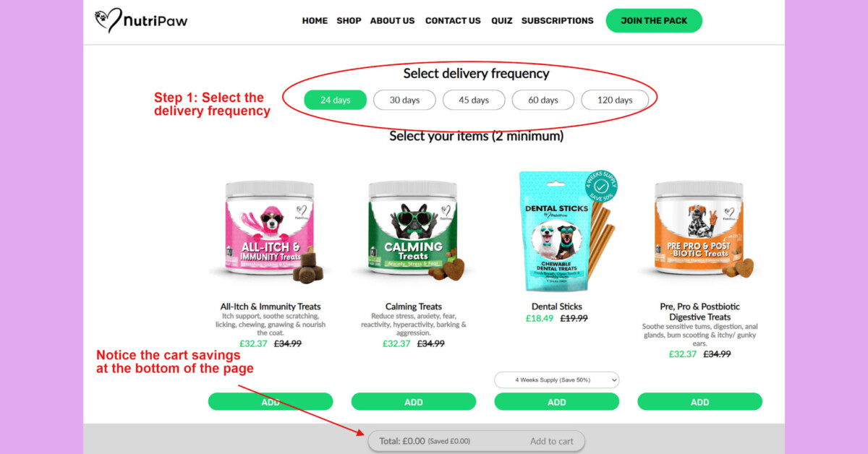Viewport: 868px width, 454px height.
Task: Navigate to CONTACT US
Action: tap(453, 21)
